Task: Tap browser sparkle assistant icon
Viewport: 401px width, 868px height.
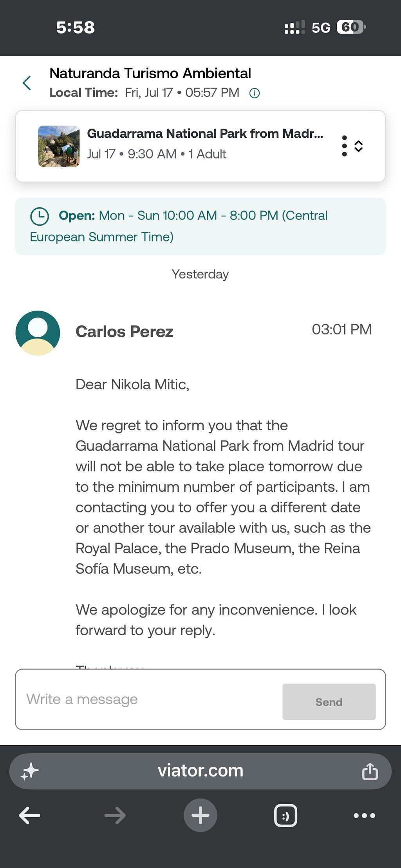Action: (30, 771)
